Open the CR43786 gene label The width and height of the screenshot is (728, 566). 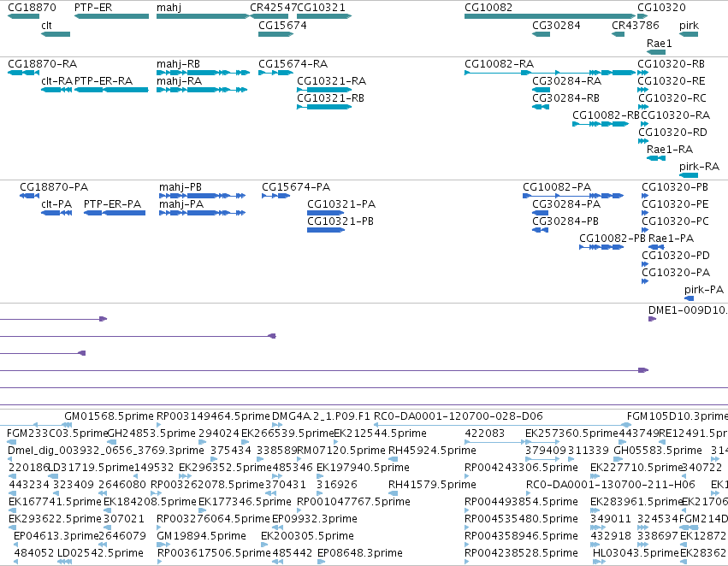(635, 26)
